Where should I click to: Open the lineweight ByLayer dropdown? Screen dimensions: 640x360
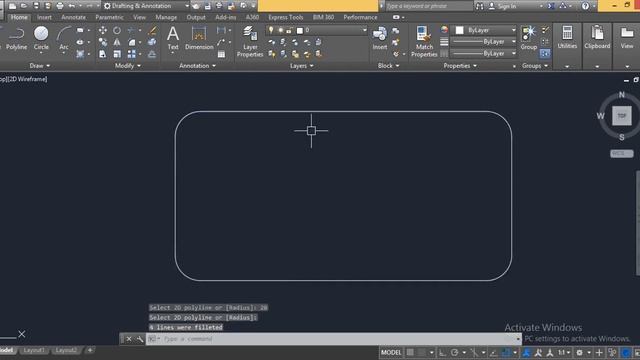pos(484,42)
